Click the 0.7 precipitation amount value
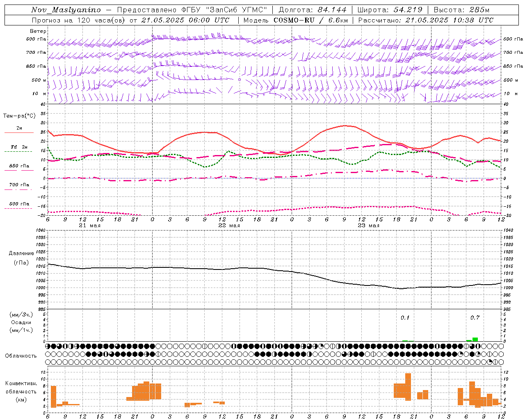This screenshot has width=525, height=420. (475, 317)
